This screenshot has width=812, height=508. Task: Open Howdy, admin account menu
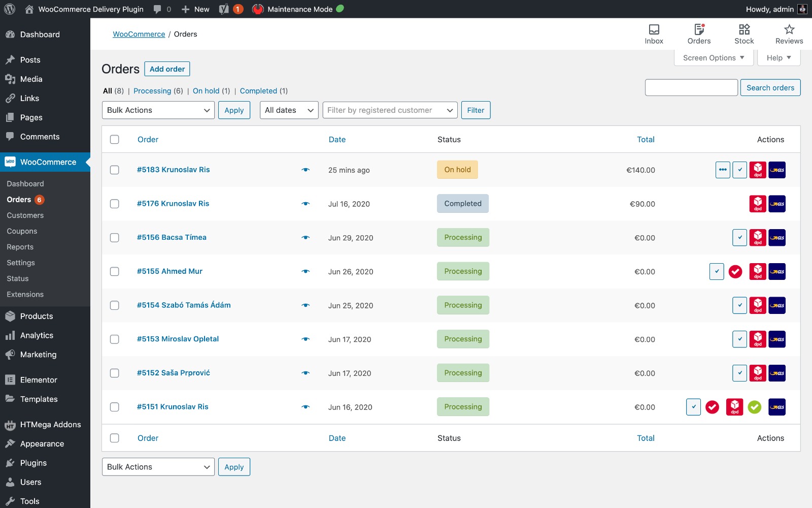776,9
